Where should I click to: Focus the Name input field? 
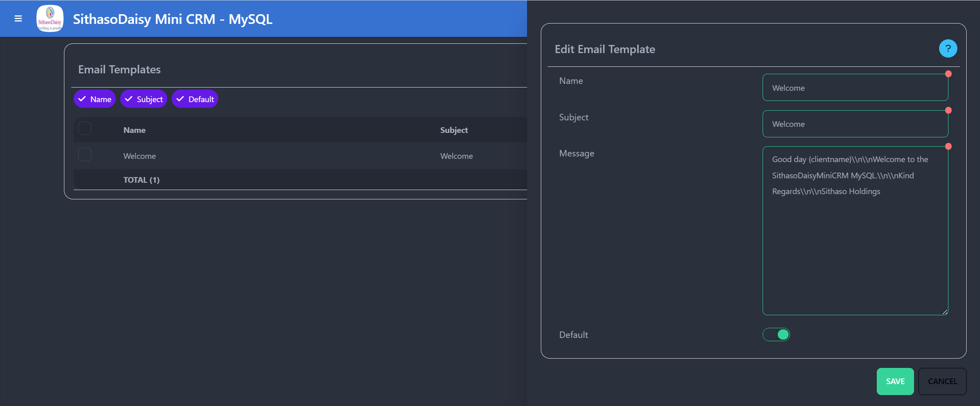coord(855,88)
